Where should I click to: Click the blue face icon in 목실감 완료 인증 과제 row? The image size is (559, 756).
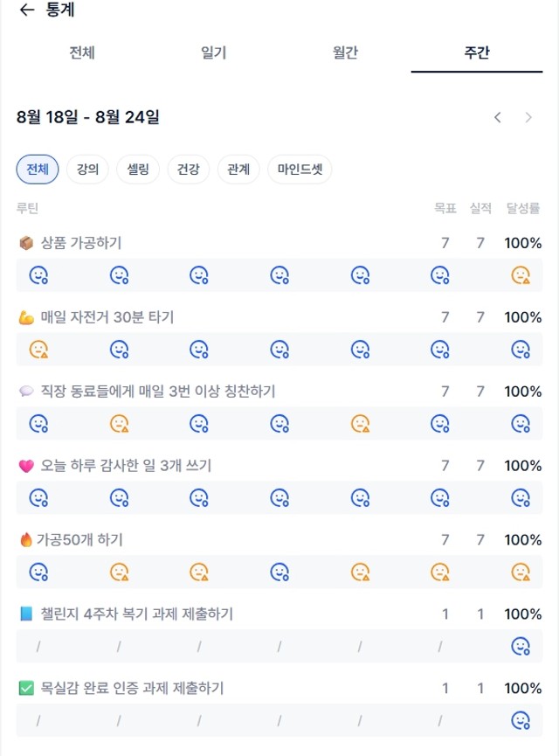pyautogui.click(x=521, y=721)
